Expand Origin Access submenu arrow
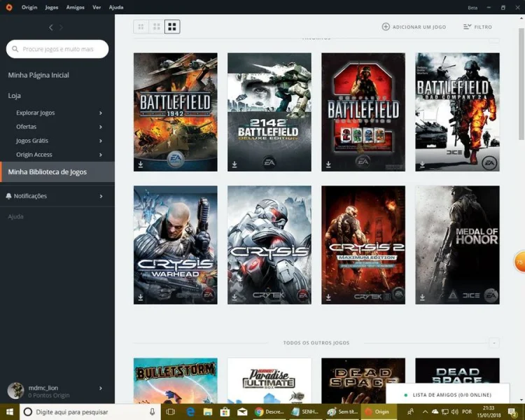Viewport: 525px width, 420px height. 100,155
